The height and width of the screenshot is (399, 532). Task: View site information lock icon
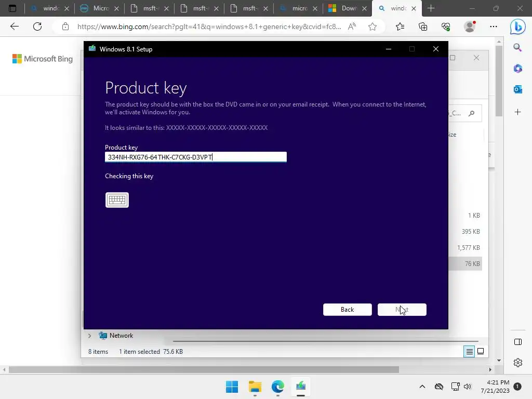tap(65, 26)
